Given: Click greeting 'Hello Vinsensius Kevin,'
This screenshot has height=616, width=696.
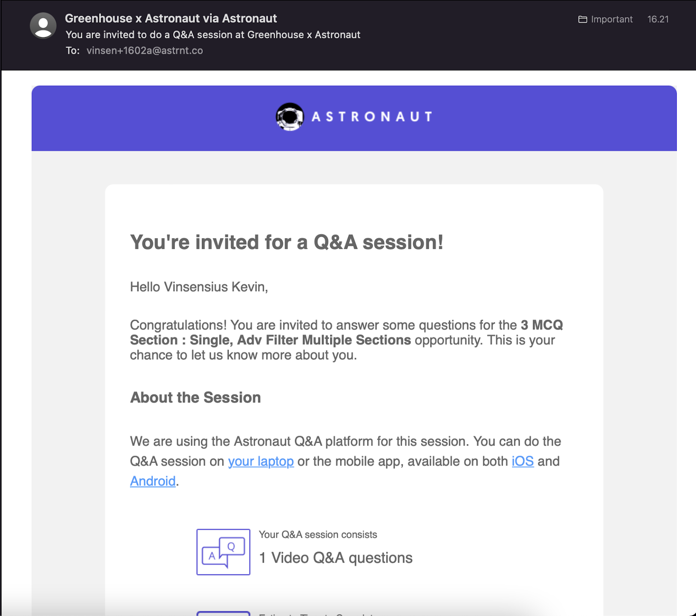Looking at the screenshot, I should (x=199, y=287).
